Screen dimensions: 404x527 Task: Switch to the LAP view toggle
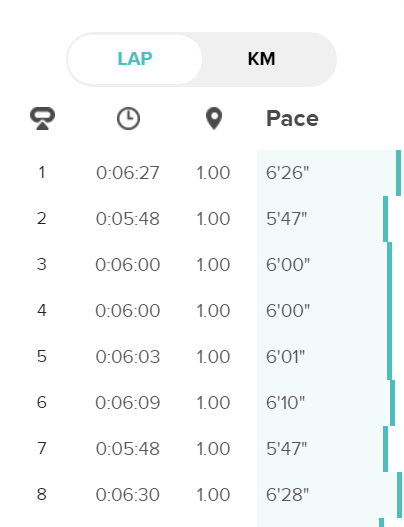(x=135, y=59)
